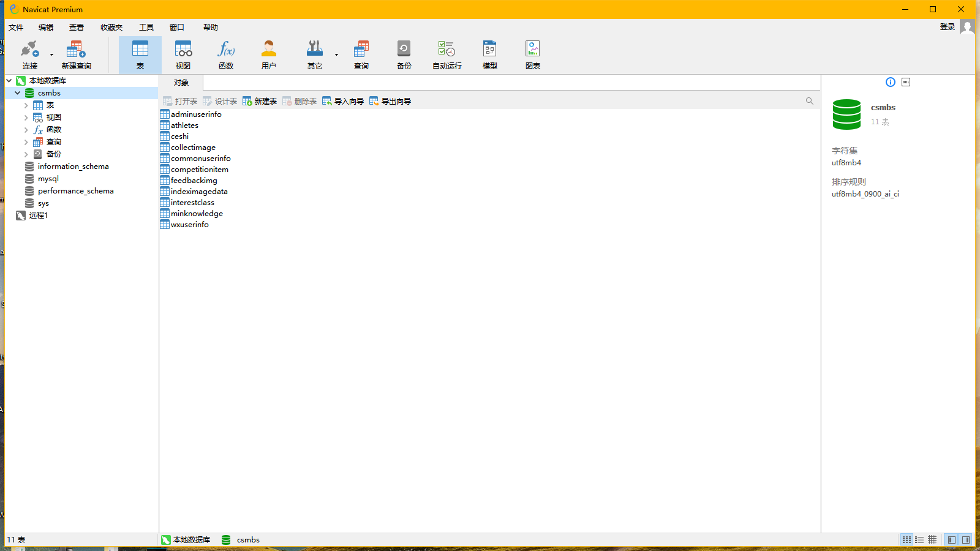This screenshot has width=980, height=551.
Task: Collapse the 本地数据库 connection node
Action: pyautogui.click(x=9, y=81)
